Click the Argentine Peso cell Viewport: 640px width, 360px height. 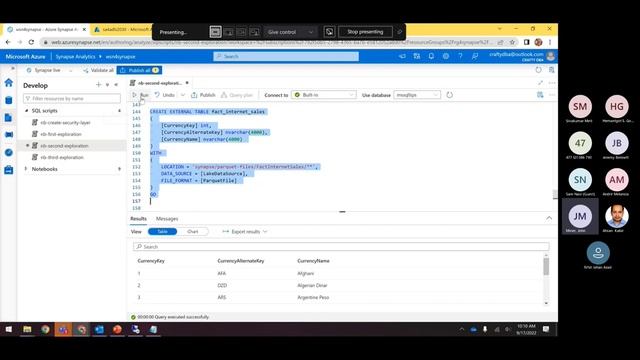[x=313, y=298]
